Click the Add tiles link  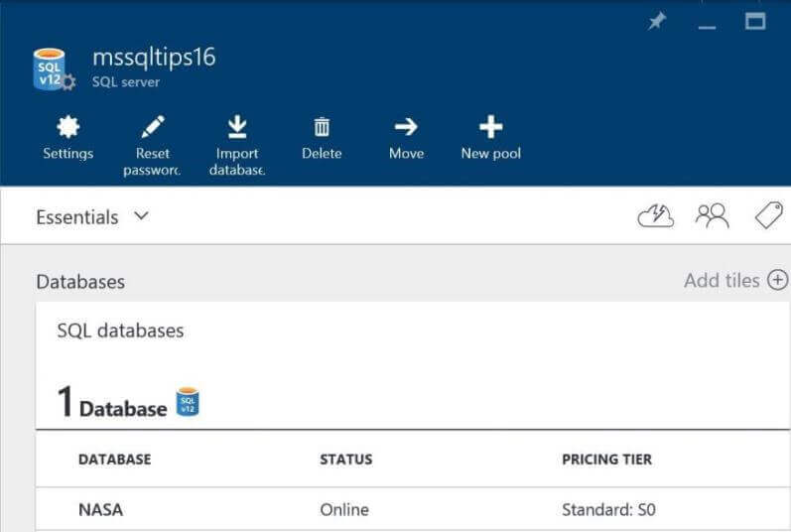pyautogui.click(x=722, y=280)
